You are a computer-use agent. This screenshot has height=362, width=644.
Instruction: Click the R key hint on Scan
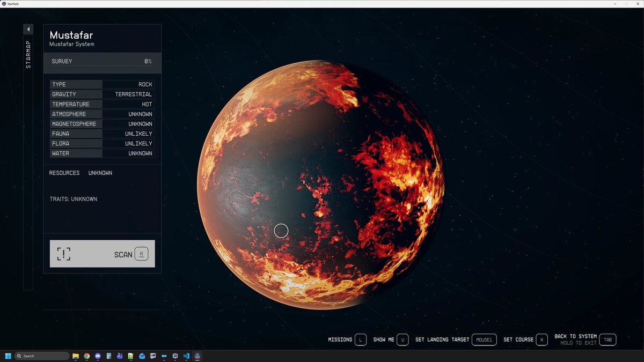[141, 254]
